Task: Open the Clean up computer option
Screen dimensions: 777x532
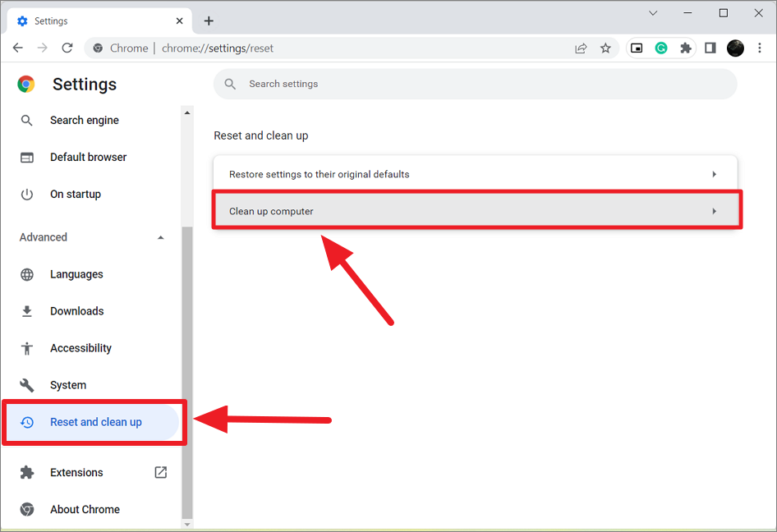Action: [x=475, y=211]
